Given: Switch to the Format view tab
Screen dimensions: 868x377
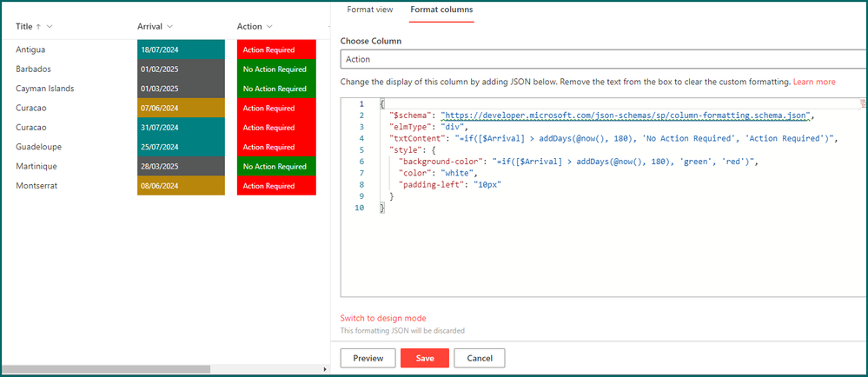Looking at the screenshot, I should coord(370,10).
